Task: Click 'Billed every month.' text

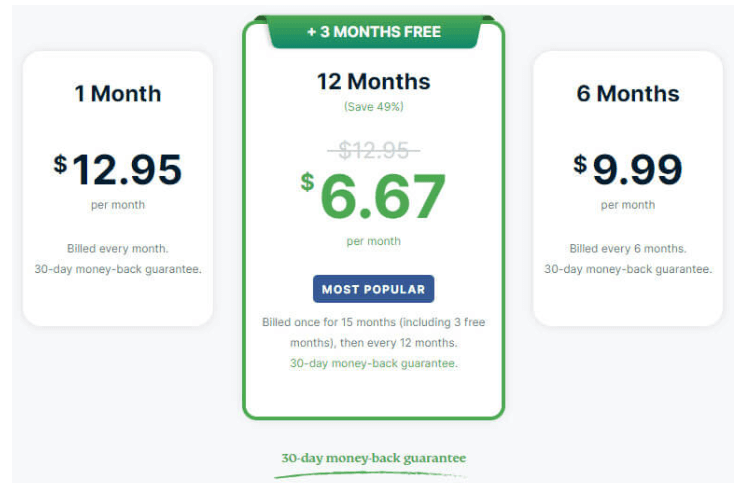Action: [x=118, y=249]
